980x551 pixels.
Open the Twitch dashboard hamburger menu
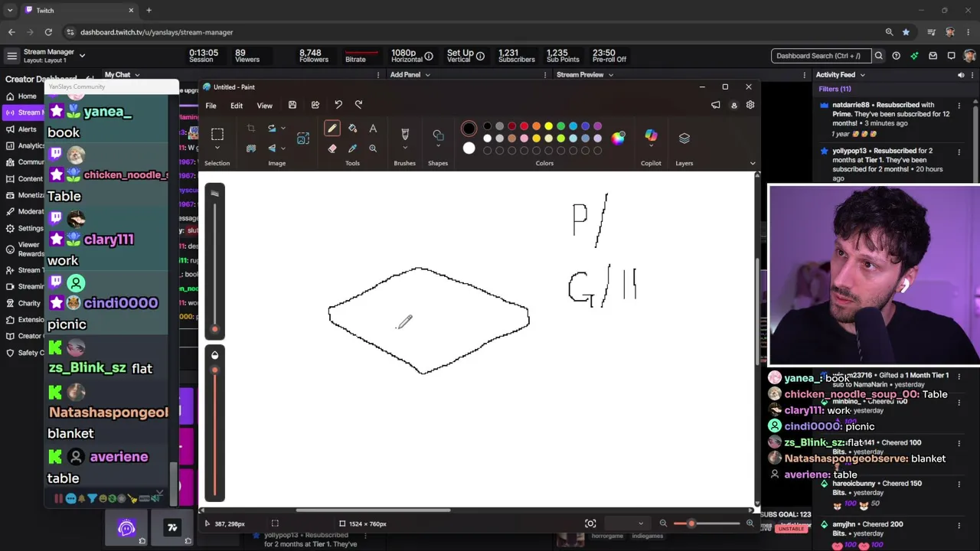[x=11, y=56]
